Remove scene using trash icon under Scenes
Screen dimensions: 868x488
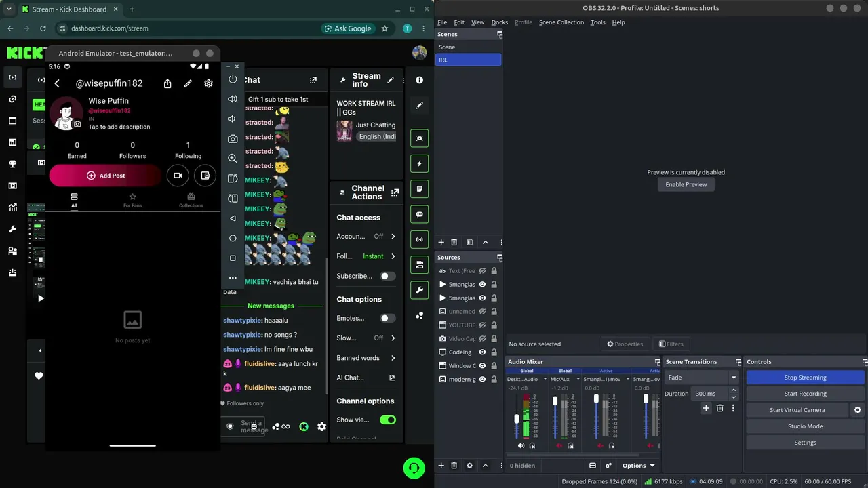(x=454, y=242)
